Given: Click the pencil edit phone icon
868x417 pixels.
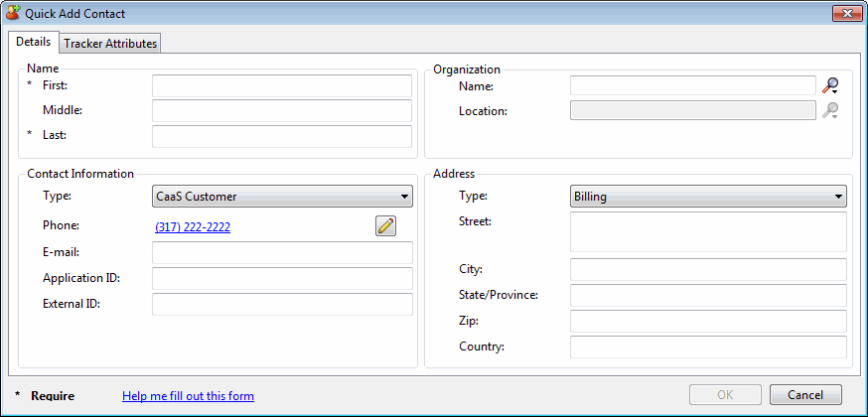Looking at the screenshot, I should [x=385, y=226].
